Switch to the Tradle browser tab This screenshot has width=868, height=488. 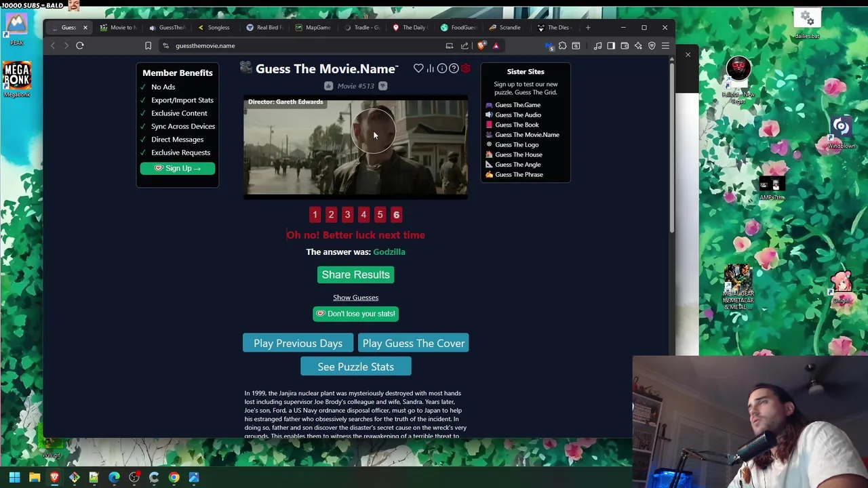coord(363,28)
